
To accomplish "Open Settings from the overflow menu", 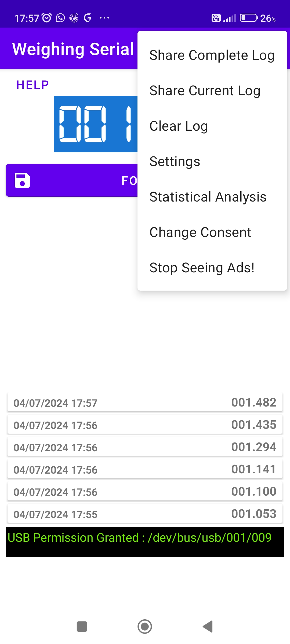I will click(x=175, y=162).
